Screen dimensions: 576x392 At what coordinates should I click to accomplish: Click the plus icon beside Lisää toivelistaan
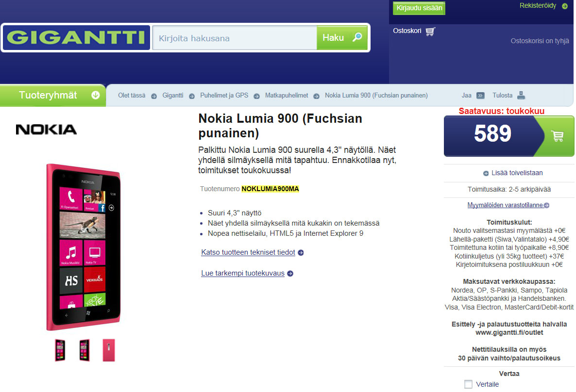[x=486, y=173]
